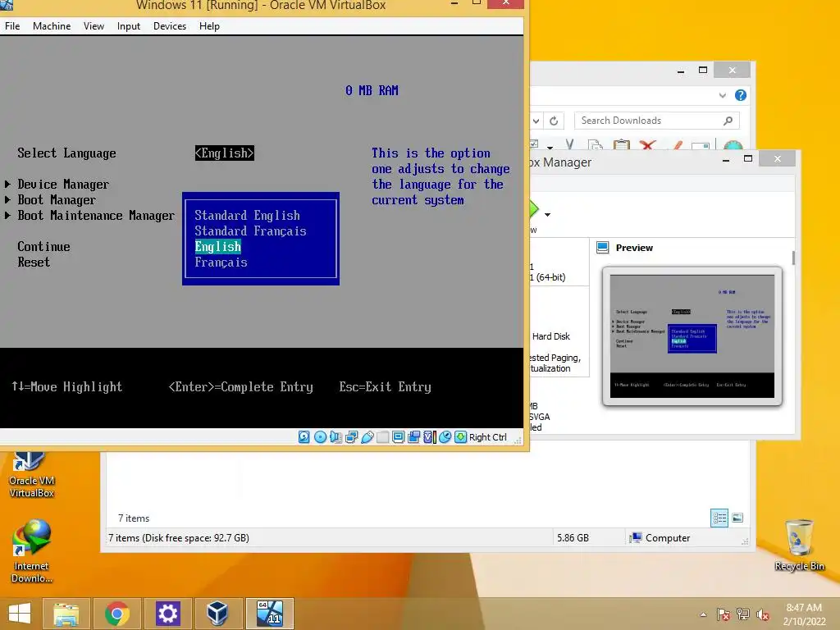Viewport: 840px width, 630px height.
Task: Switch to VirtualBox Manager taskbar icon
Action: coord(217,614)
